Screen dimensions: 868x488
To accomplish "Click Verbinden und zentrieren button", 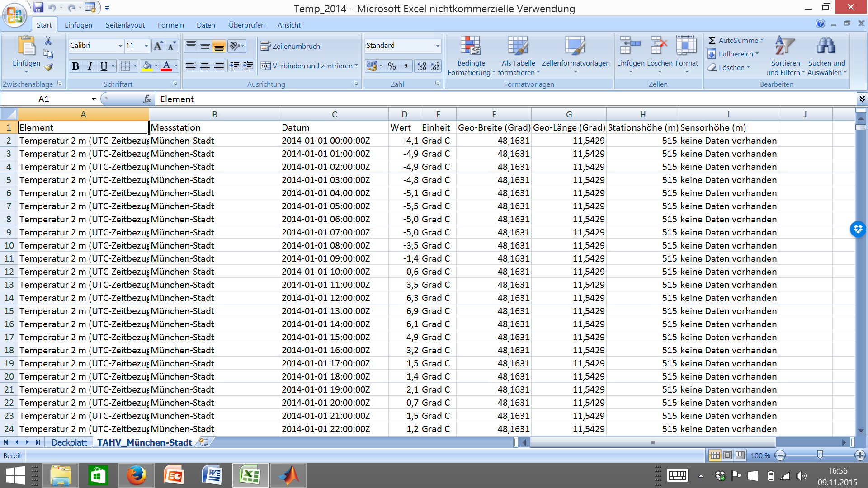I will (308, 66).
